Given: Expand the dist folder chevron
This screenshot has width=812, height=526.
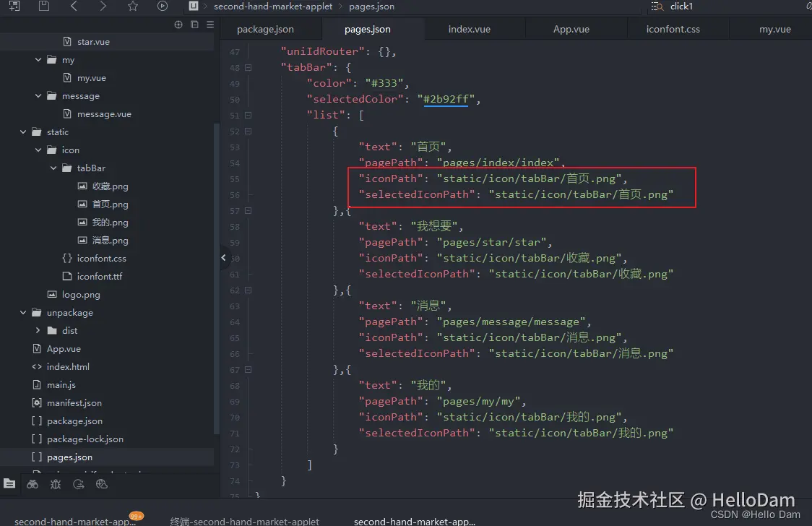Looking at the screenshot, I should (38, 330).
